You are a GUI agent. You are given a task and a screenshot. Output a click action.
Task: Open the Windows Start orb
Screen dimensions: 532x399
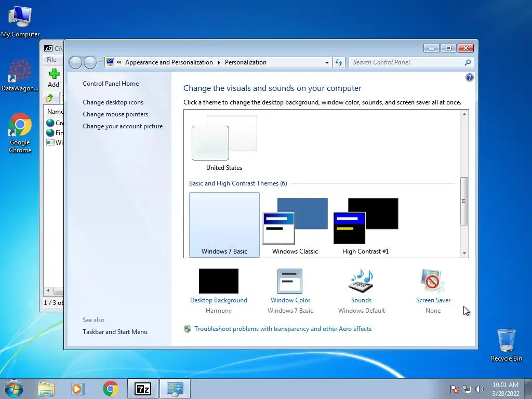coord(14,389)
